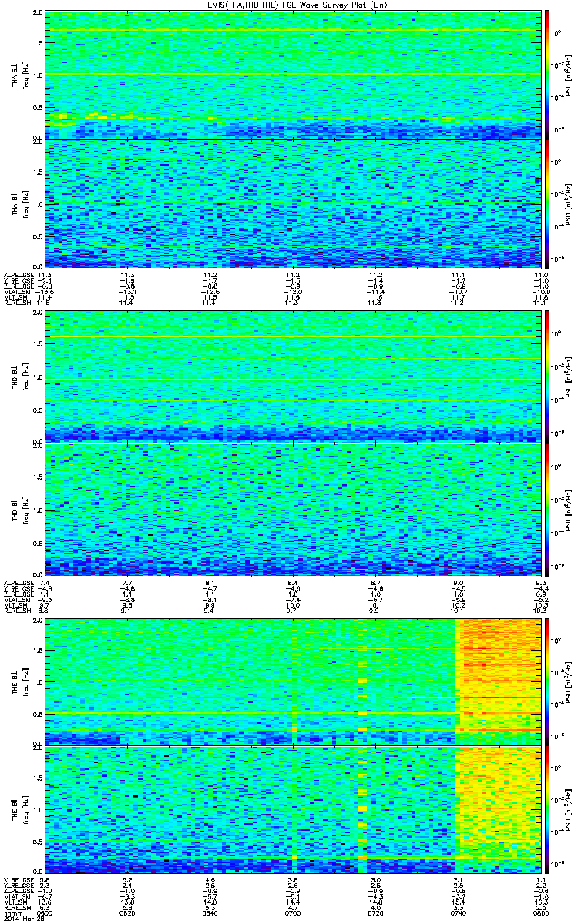Click the PSD color bar beside THA BL
The image size is (578, 924).
547,74
